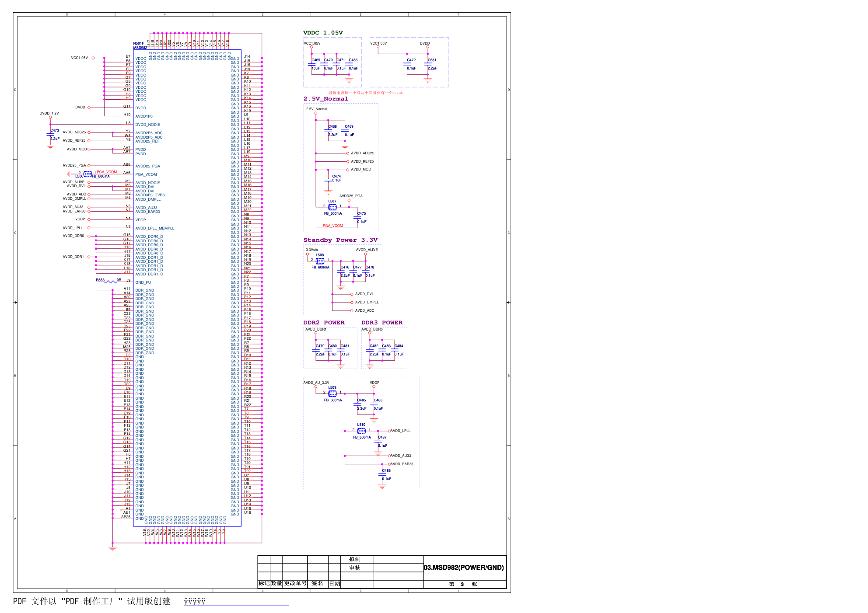Select the C465 10uF capacitor symbol
868x613 pixels.
[312, 64]
